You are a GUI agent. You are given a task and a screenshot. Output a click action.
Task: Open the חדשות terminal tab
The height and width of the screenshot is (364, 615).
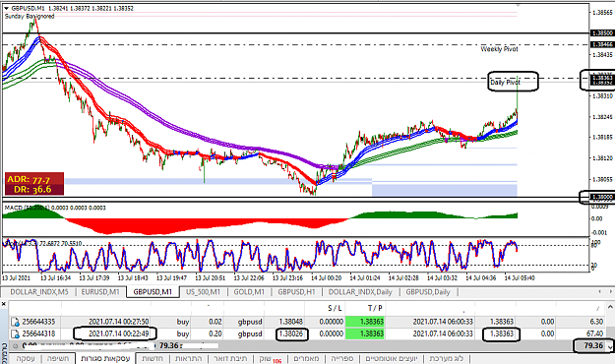[153, 358]
